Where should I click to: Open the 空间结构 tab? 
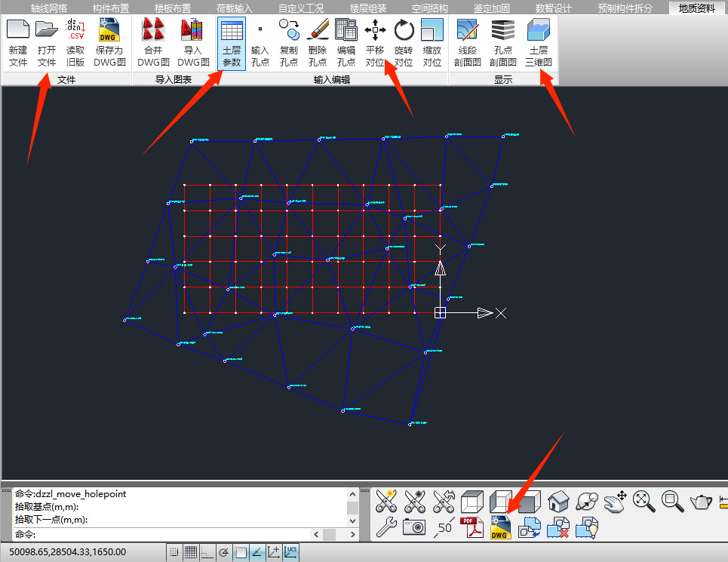click(x=429, y=8)
